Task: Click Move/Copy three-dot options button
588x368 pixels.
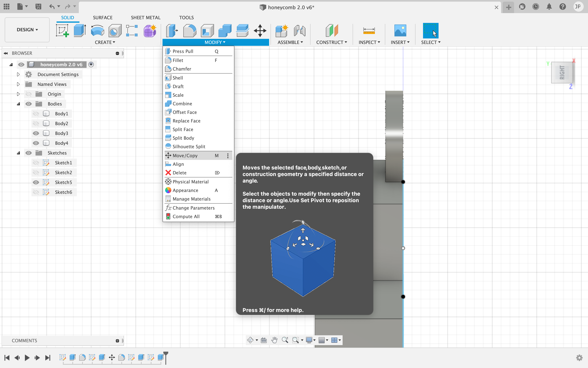Action: click(228, 156)
